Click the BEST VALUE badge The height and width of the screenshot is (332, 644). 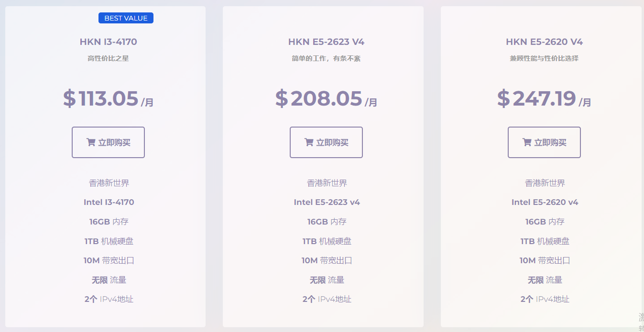pos(126,18)
